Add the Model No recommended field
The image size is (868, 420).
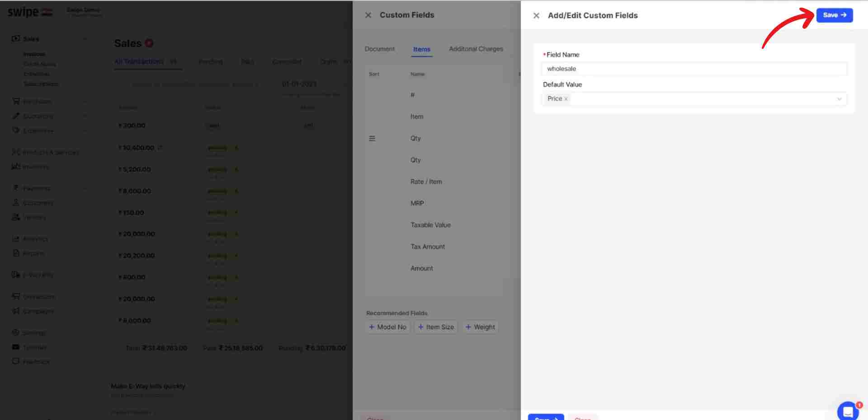[x=387, y=327]
